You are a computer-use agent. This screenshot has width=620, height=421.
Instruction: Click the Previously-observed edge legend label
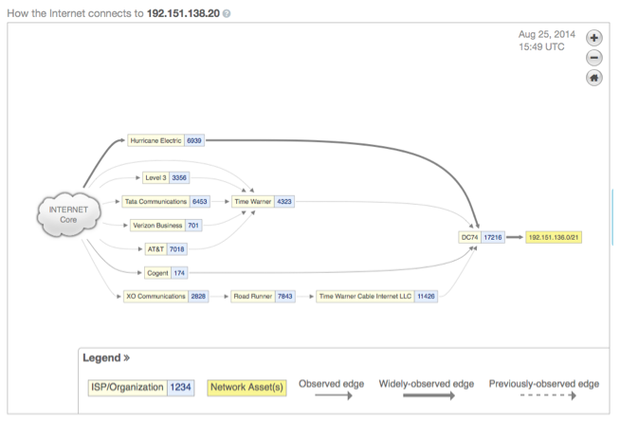coord(544,384)
